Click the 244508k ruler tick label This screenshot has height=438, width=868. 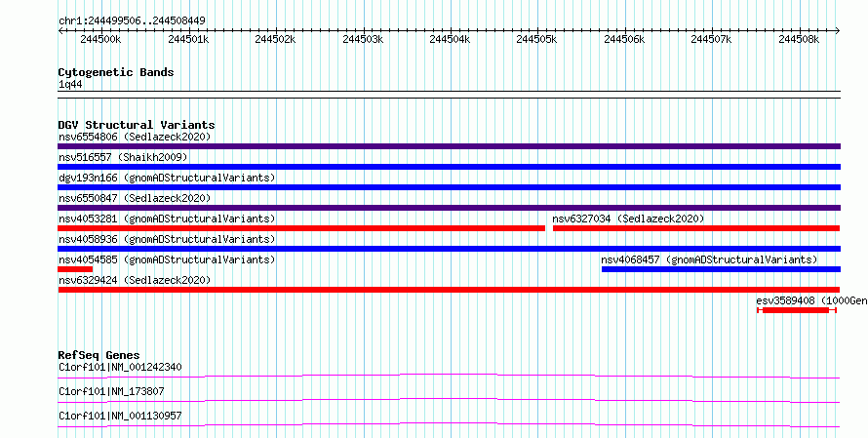point(799,39)
